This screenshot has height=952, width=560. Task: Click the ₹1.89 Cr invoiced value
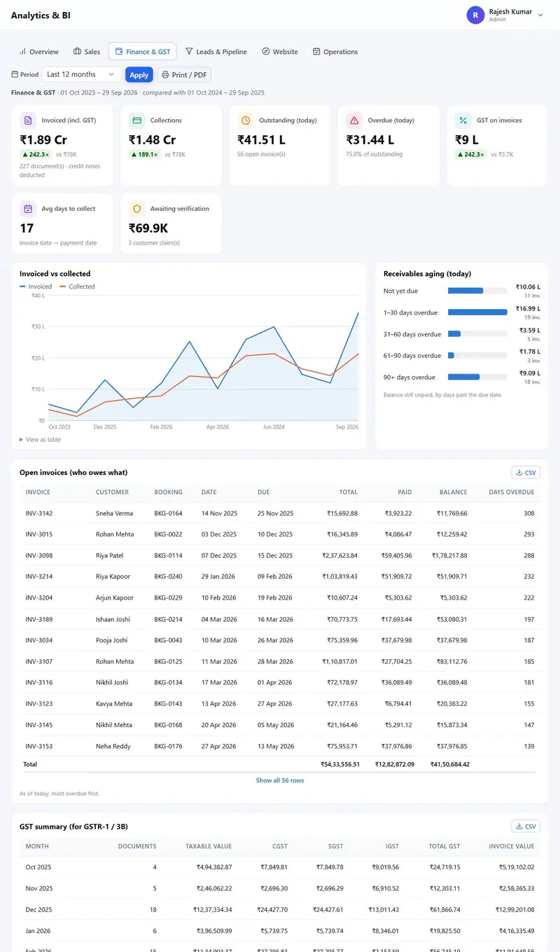43,140
